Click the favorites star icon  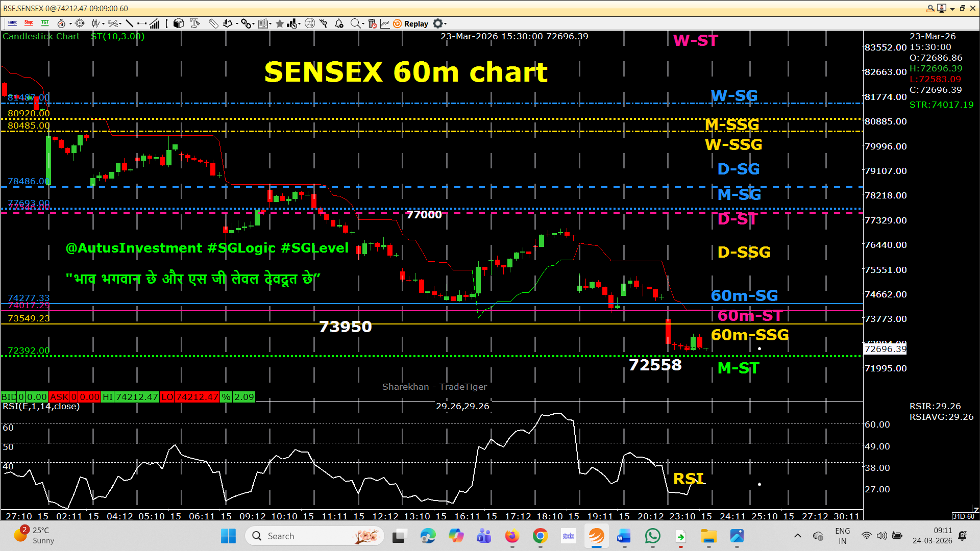[x=280, y=23]
